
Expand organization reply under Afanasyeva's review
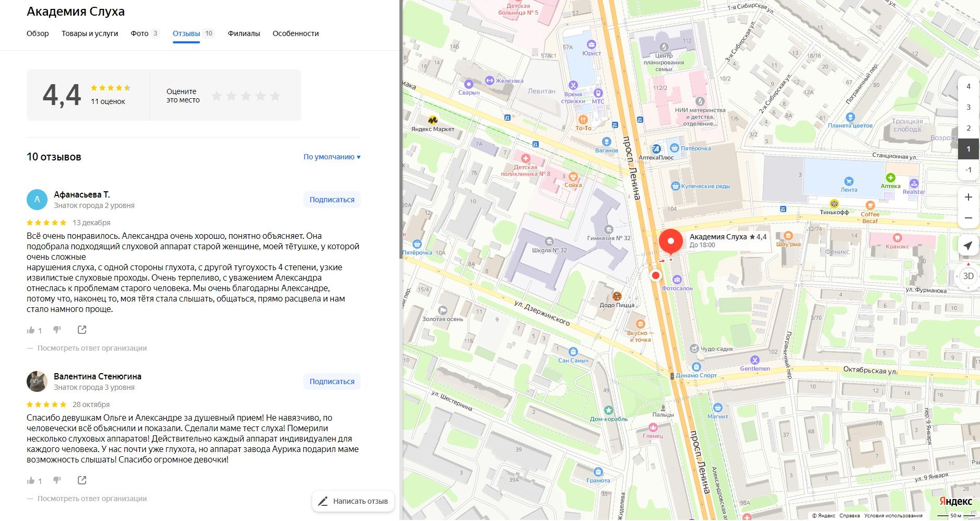pyautogui.click(x=92, y=348)
